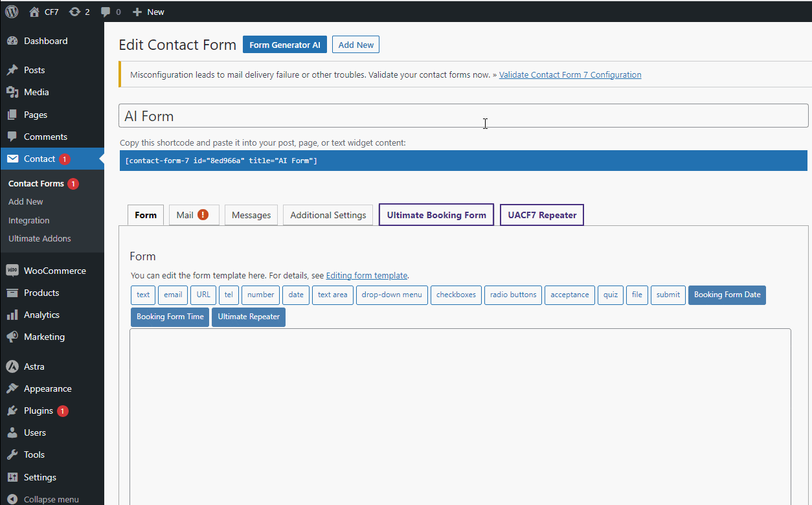Insert a URL tag
Image resolution: width=812 pixels, height=505 pixels.
click(x=203, y=295)
